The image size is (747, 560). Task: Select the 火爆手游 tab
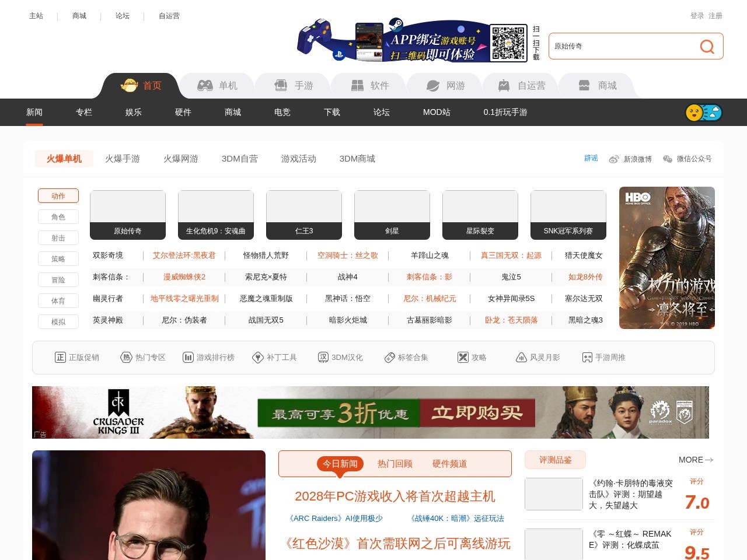(123, 159)
